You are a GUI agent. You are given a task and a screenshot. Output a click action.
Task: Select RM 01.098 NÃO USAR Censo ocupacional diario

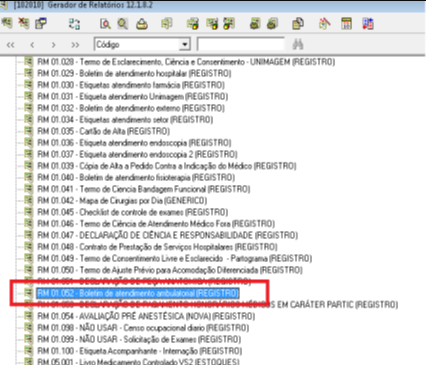point(143,328)
